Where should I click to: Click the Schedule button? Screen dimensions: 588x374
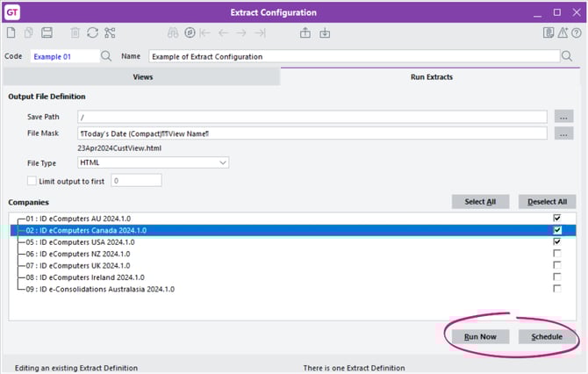point(547,336)
